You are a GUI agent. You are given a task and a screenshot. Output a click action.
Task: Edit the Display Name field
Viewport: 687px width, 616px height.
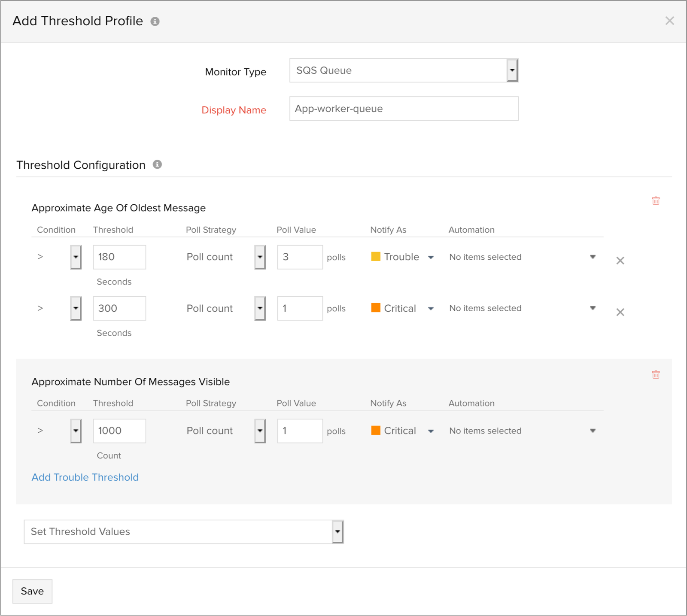[x=404, y=109]
